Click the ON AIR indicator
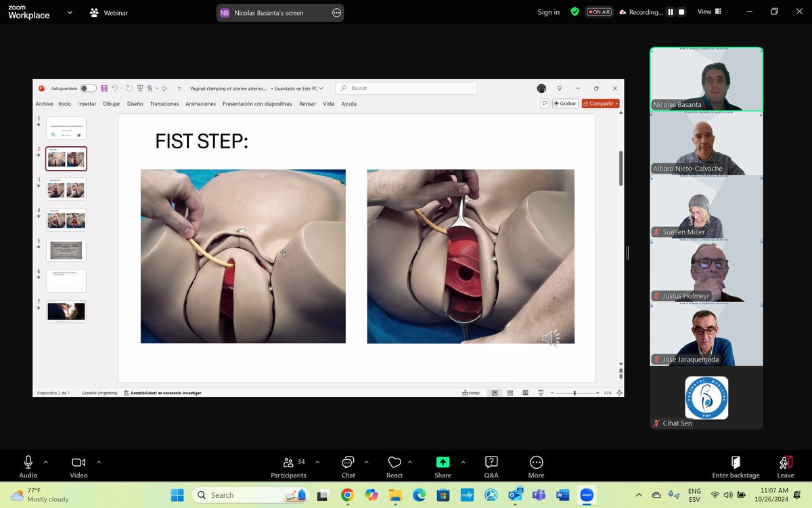The height and width of the screenshot is (508, 812). (599, 12)
